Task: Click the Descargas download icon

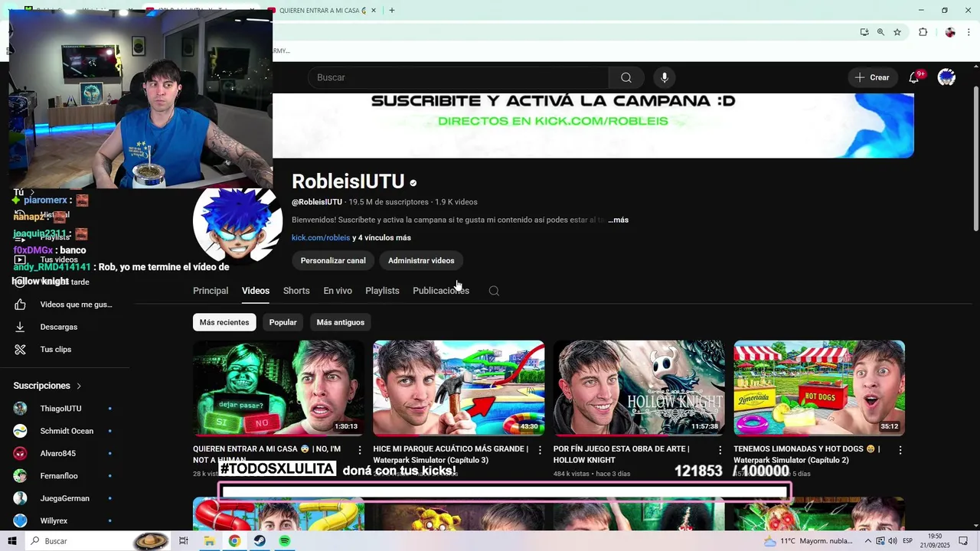Action: click(21, 327)
